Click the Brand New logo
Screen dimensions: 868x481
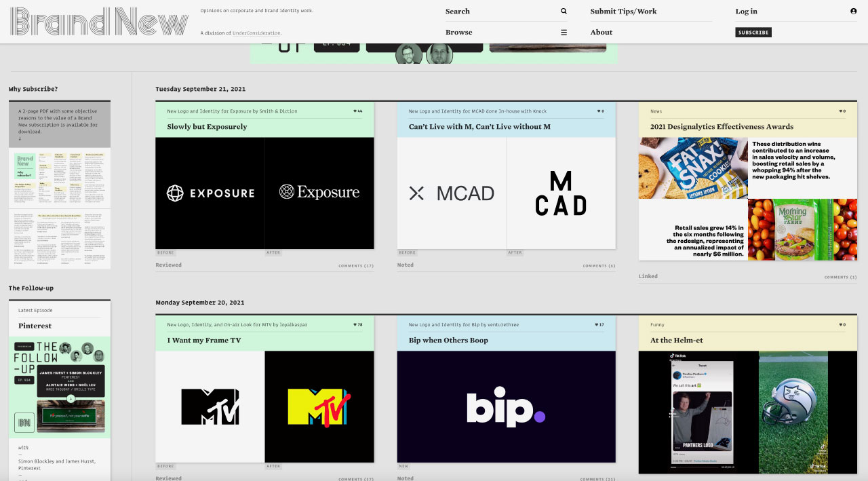point(99,21)
